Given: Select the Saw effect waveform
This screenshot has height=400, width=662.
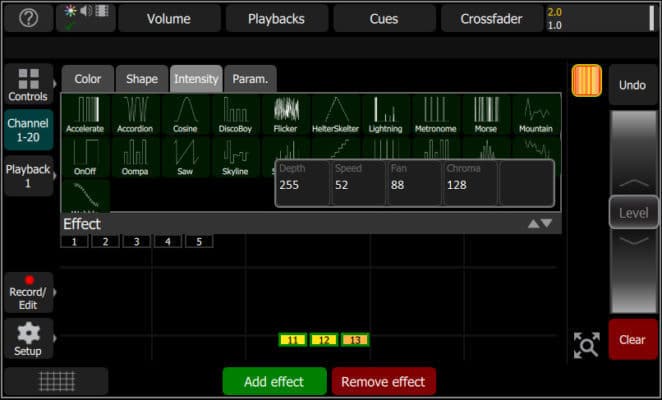Looking at the screenshot, I should 185,157.
